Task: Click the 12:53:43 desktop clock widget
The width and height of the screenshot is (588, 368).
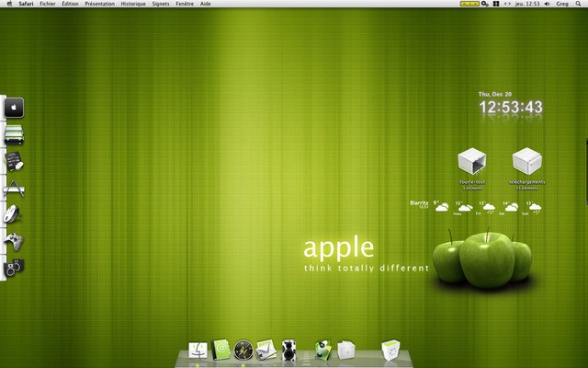Action: (511, 108)
